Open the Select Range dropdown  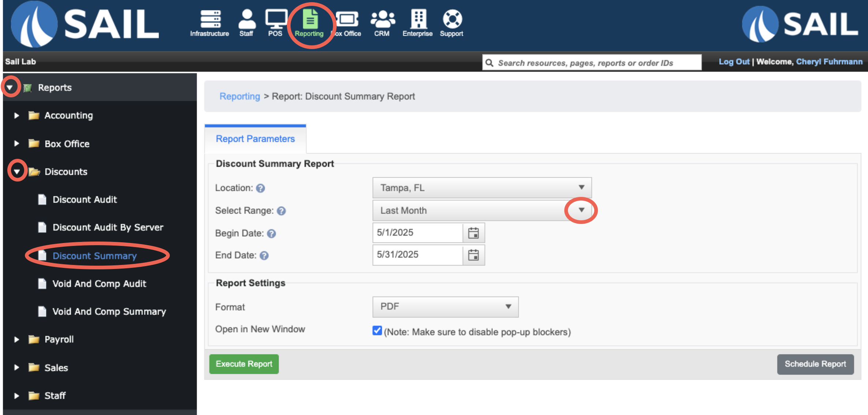pos(482,210)
